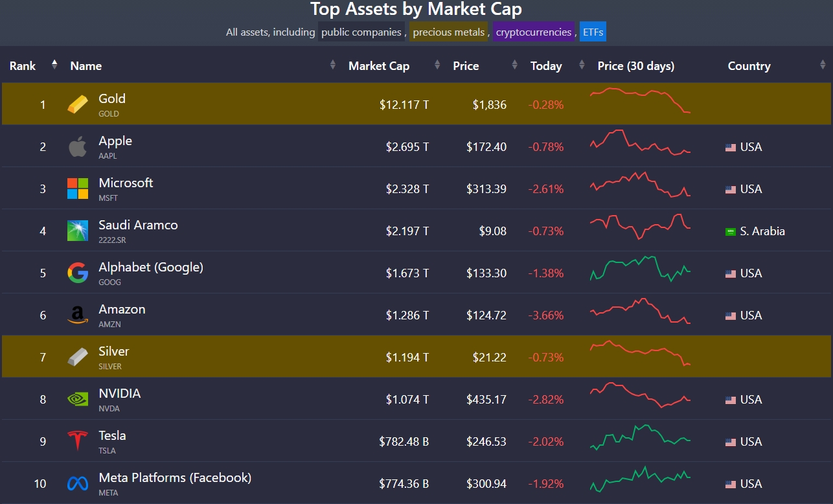Open the Alphabet (Google) link
Screen dimensions: 833x504
pyautogui.click(x=151, y=267)
